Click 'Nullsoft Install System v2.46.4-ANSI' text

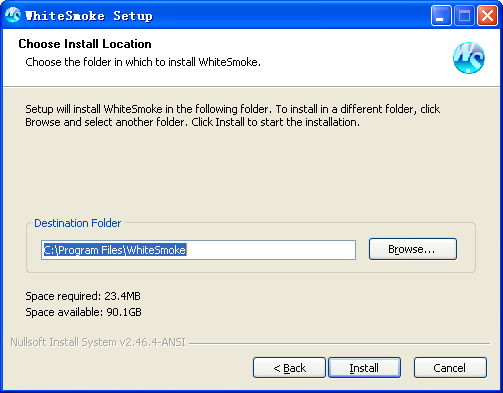click(98, 342)
